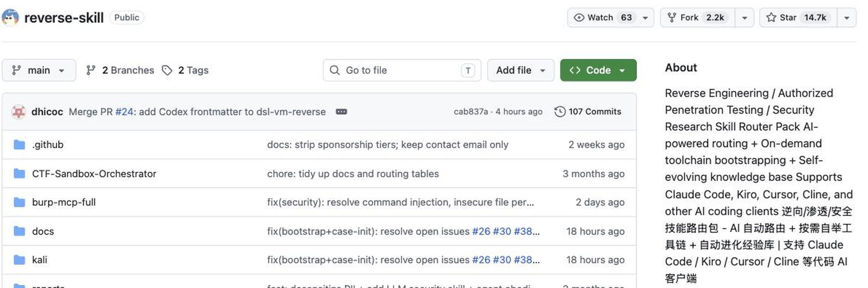Click the branches icon next to 2 Branches

(x=91, y=70)
